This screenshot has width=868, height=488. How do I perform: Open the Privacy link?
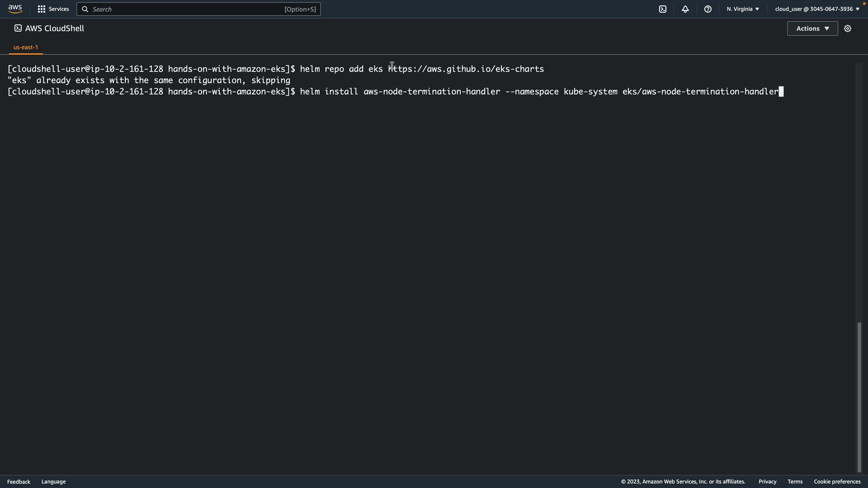click(767, 482)
